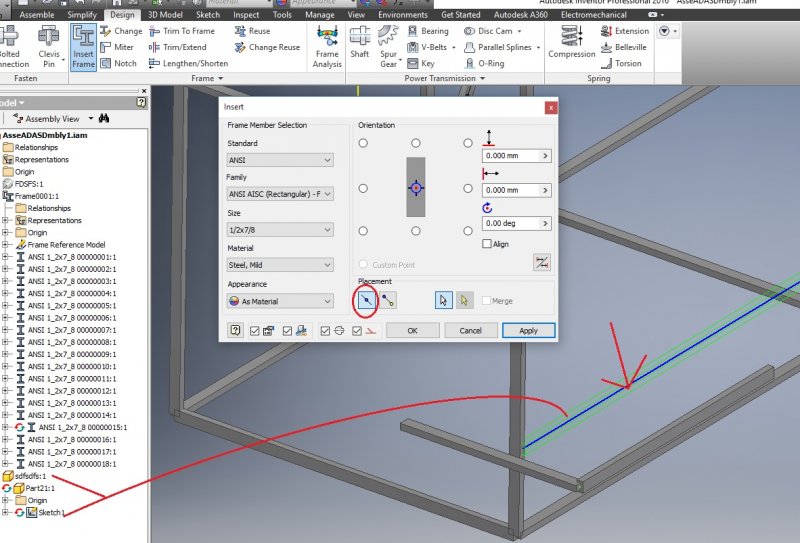This screenshot has height=543, width=800.
Task: Pick the Torsion spring tool
Action: [x=621, y=63]
